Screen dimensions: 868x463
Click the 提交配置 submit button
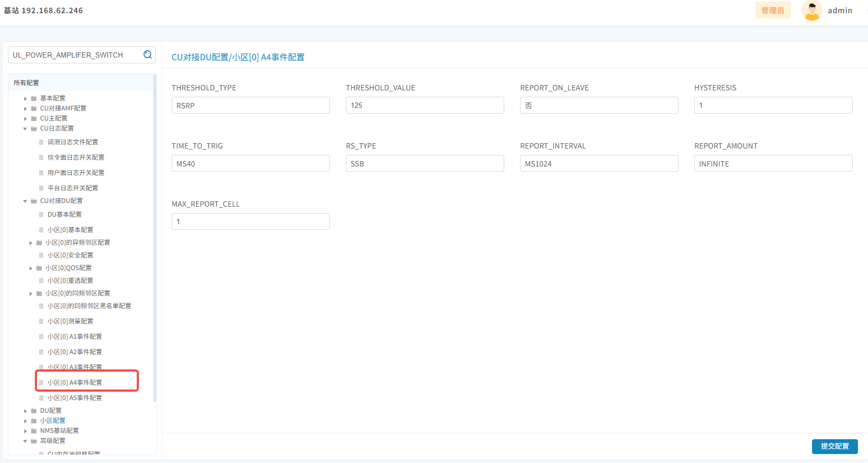834,446
